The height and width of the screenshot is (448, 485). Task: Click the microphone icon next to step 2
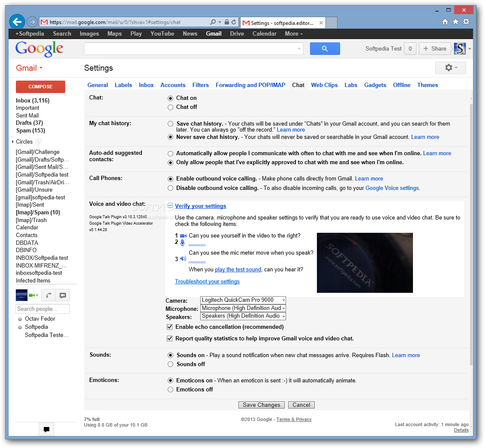pyautogui.click(x=183, y=243)
